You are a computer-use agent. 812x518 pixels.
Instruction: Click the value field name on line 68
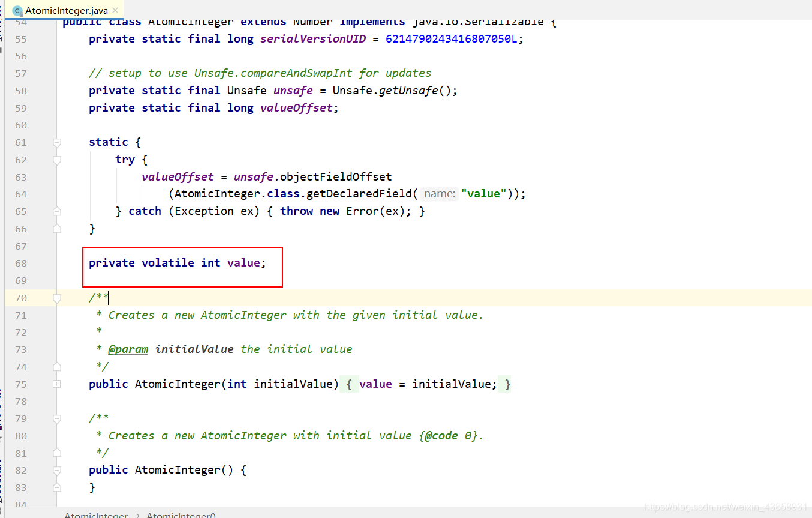tap(243, 263)
